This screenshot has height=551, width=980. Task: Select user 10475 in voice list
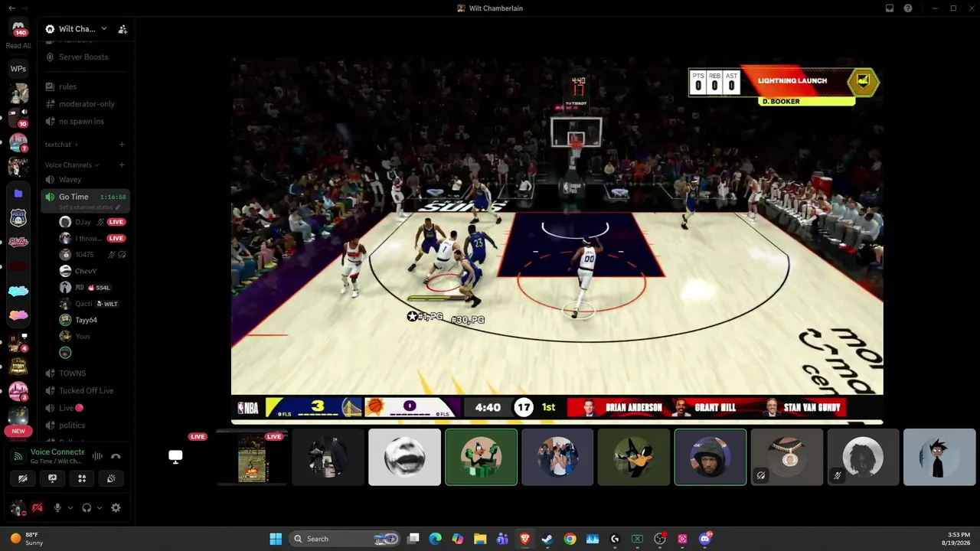point(84,255)
